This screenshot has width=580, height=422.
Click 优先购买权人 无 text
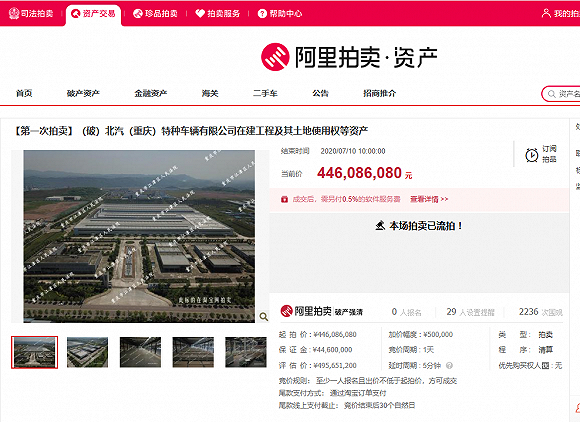tap(530, 365)
